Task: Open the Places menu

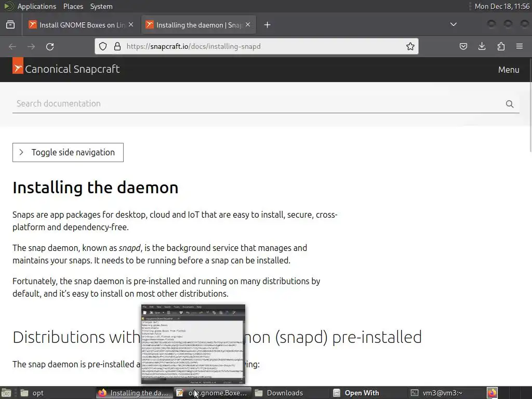Action: (x=73, y=6)
